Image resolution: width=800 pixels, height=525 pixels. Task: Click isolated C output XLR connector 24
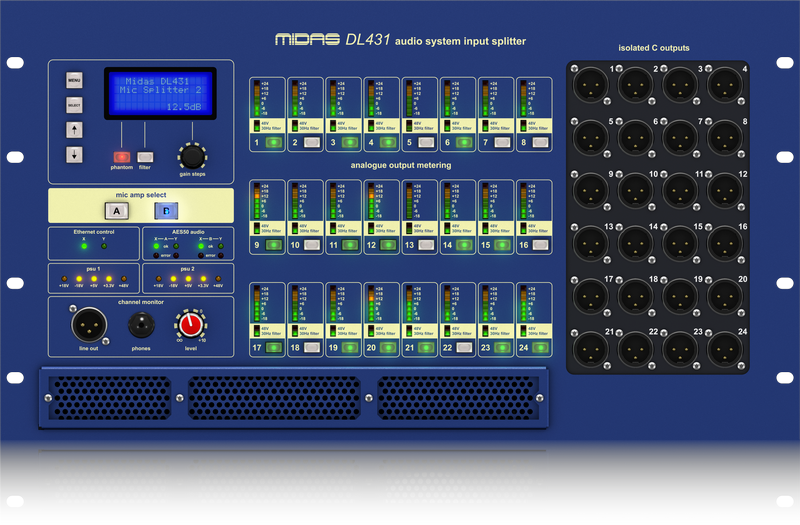(725, 349)
